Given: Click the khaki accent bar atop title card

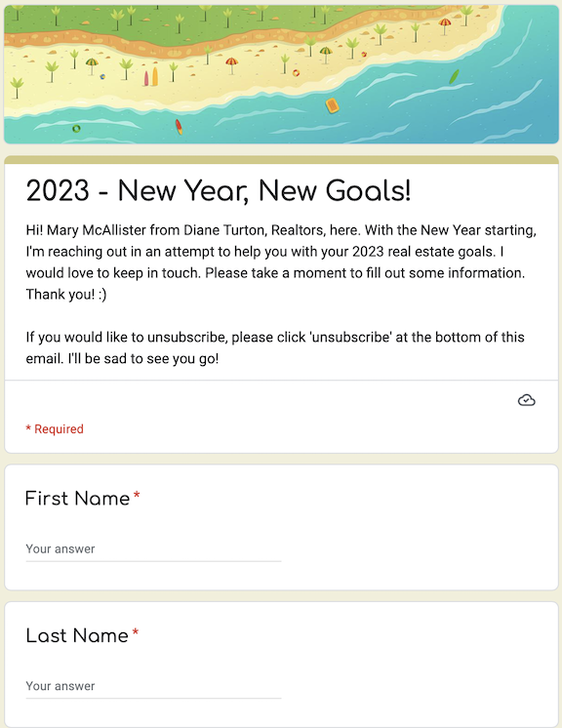Looking at the screenshot, I should [281, 160].
